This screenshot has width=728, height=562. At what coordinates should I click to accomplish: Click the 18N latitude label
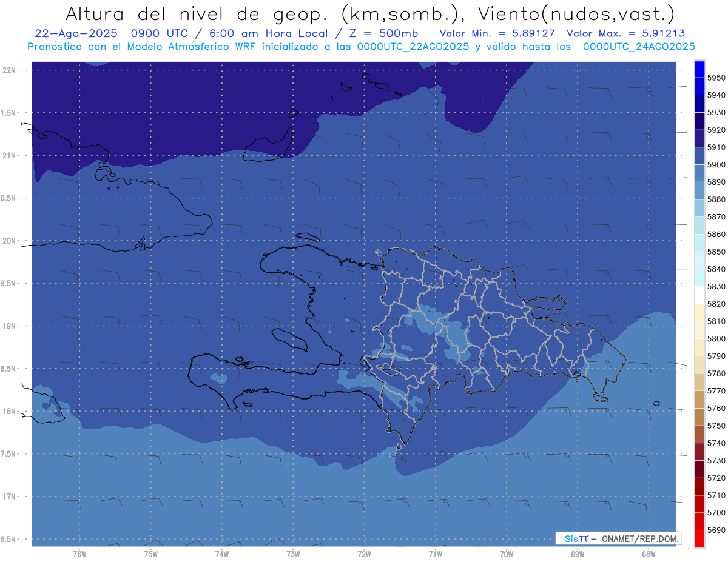click(x=10, y=411)
